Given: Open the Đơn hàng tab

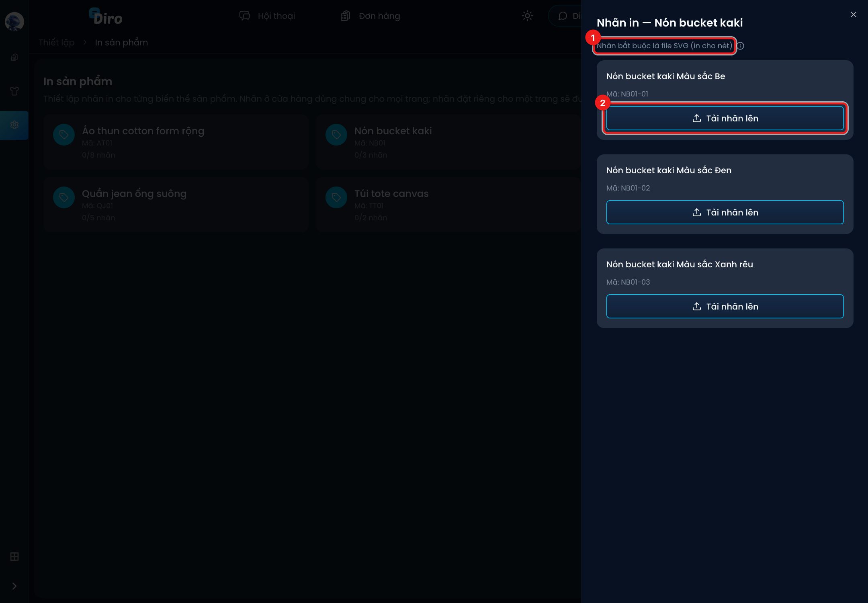Looking at the screenshot, I should tap(370, 16).
